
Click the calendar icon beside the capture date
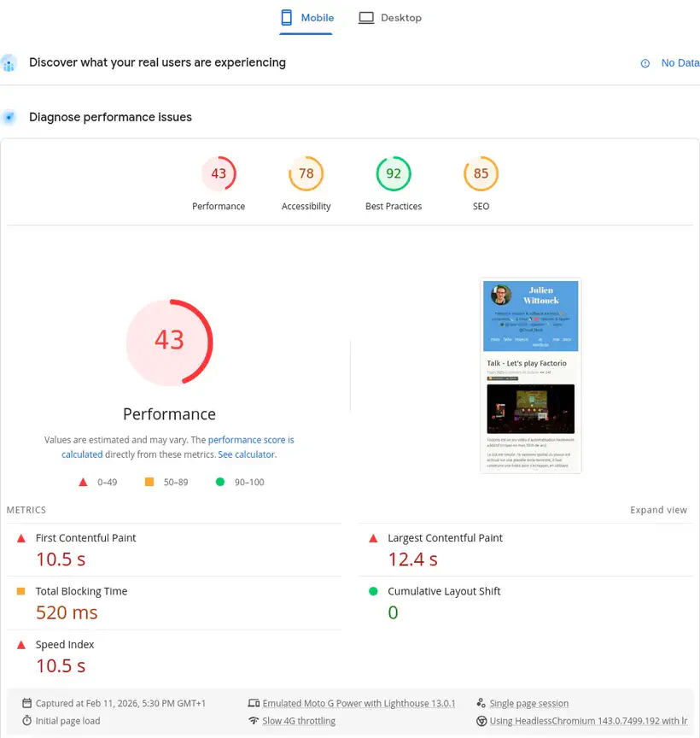(26, 703)
